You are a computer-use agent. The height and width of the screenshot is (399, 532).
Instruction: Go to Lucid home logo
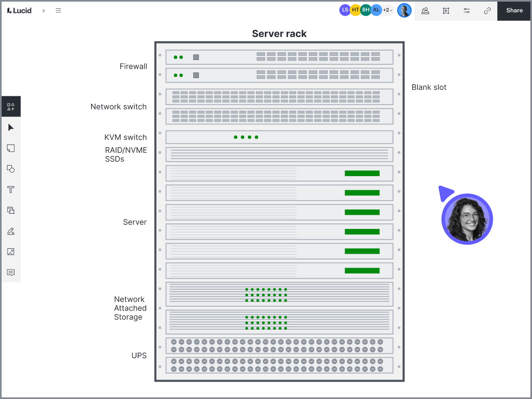19,10
